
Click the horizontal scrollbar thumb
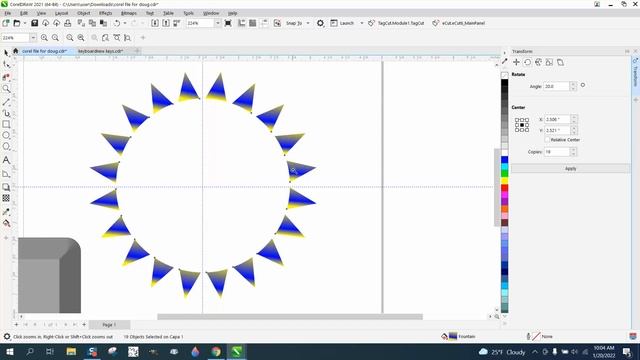pyautogui.click(x=290, y=317)
